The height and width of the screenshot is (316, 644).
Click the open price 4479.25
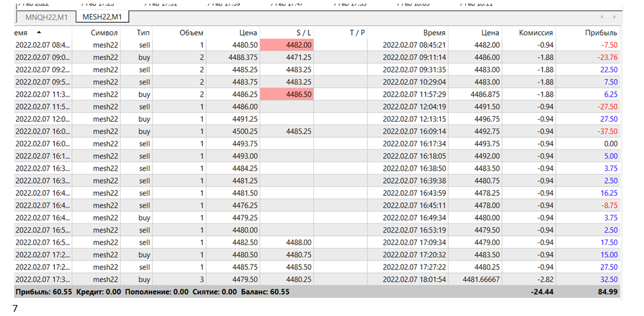(x=245, y=218)
